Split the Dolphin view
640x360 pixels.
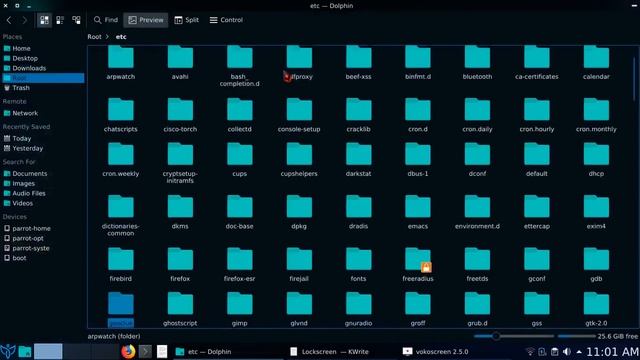[187, 20]
